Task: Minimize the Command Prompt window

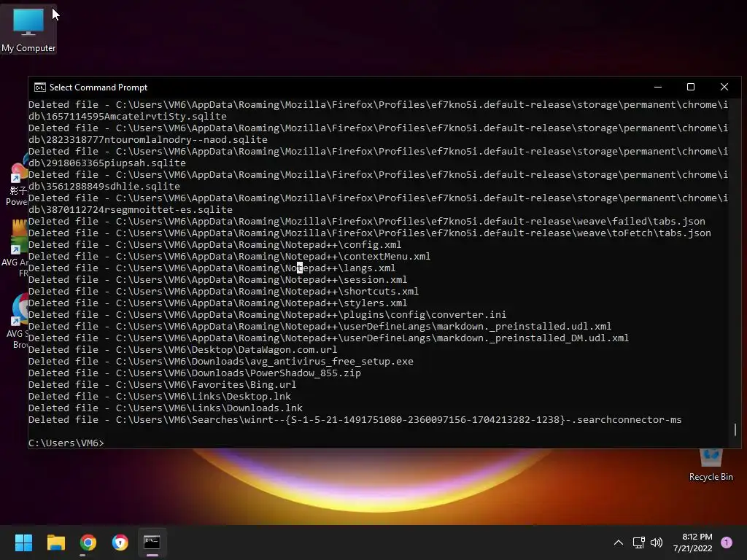Action: pos(658,87)
